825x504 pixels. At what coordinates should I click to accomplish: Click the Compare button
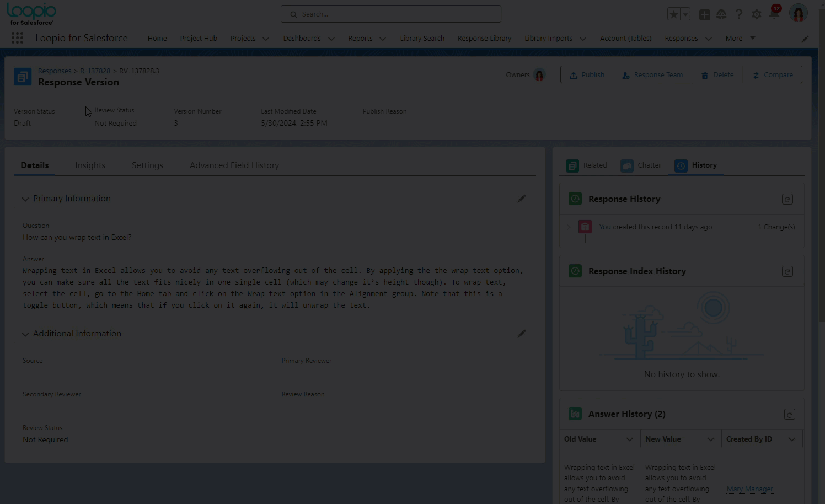[x=773, y=75]
